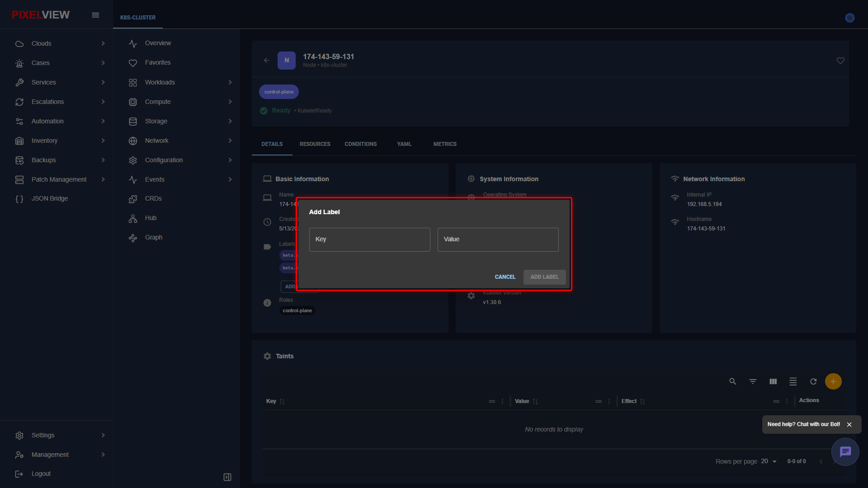Image resolution: width=868 pixels, height=488 pixels.
Task: Dismiss the chat bot help tooltip
Action: point(849,424)
